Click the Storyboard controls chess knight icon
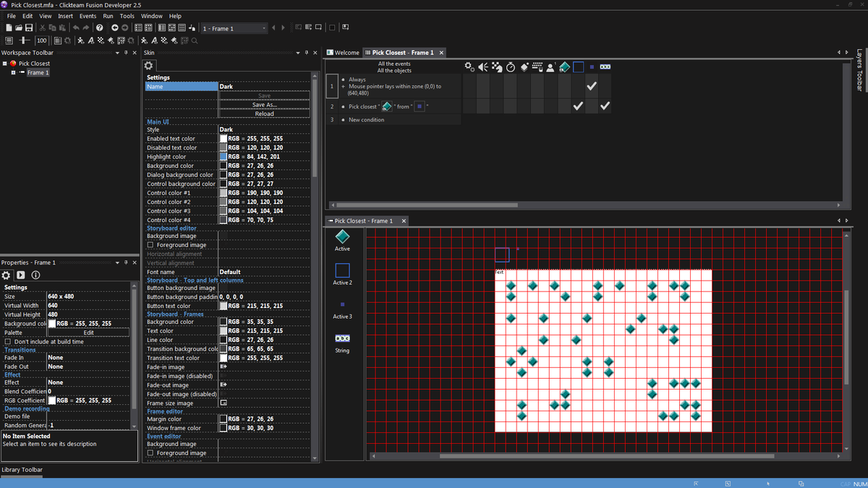Viewport: 868px width, 488px height. tap(497, 67)
